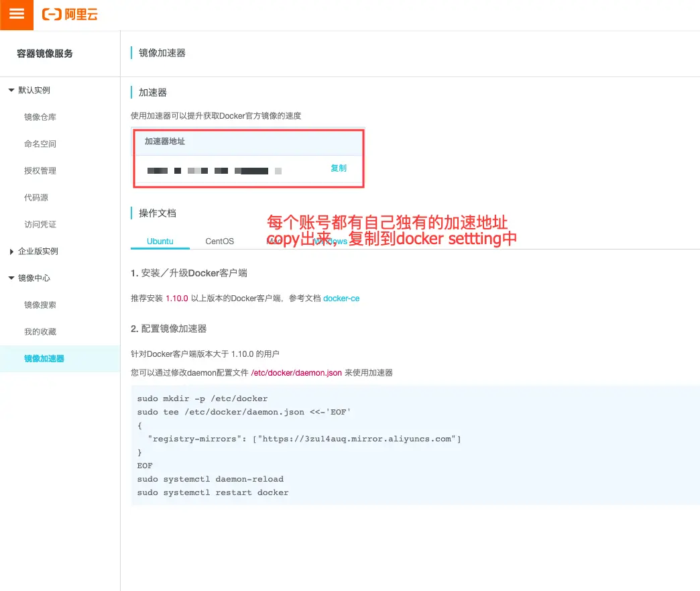Viewport: 700px width, 591px height.
Task: Collapse the 默认实例 tree arrow
Action: point(11,91)
